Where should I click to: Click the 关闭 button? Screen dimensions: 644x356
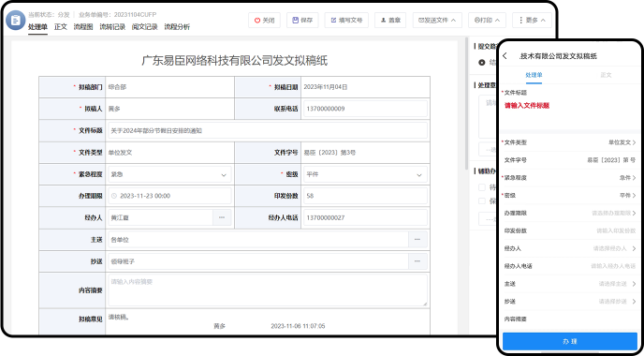[x=264, y=21]
